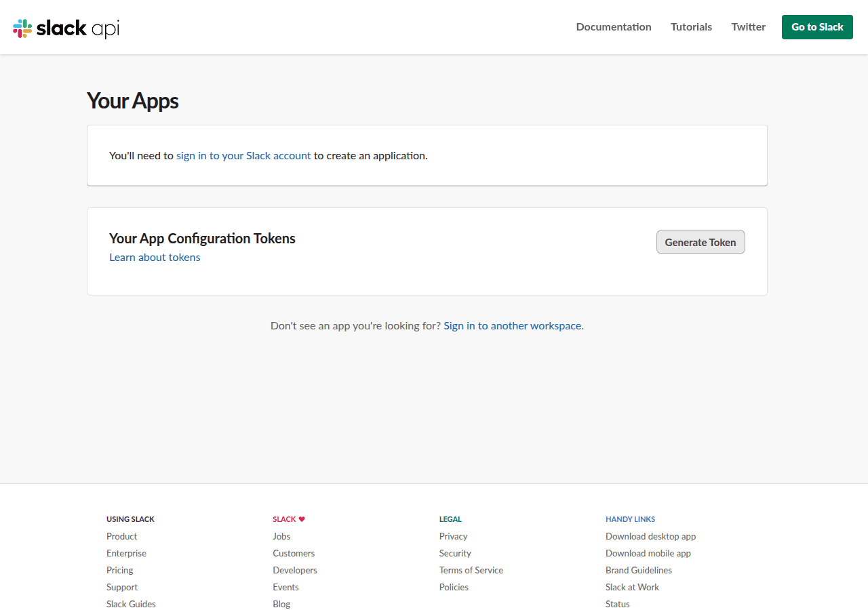Open the Developers footer link
Image resolution: width=868 pixels, height=610 pixels.
pos(295,570)
